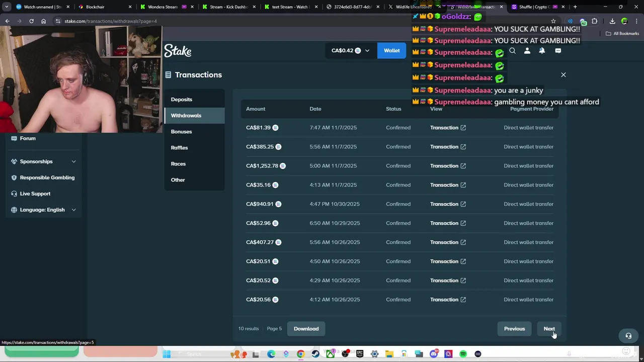Open Spotify from the taskbar

pos(463,354)
